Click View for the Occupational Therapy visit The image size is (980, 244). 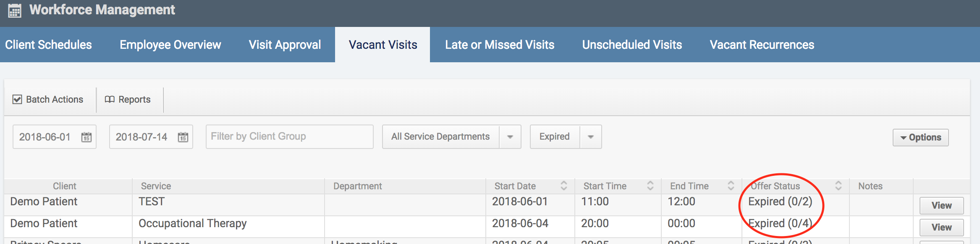(x=941, y=228)
